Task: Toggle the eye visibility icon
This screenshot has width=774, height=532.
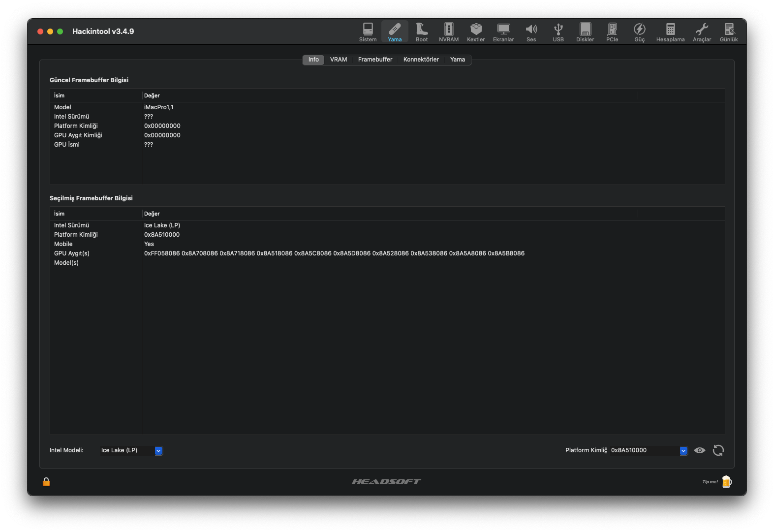Action: tap(700, 450)
